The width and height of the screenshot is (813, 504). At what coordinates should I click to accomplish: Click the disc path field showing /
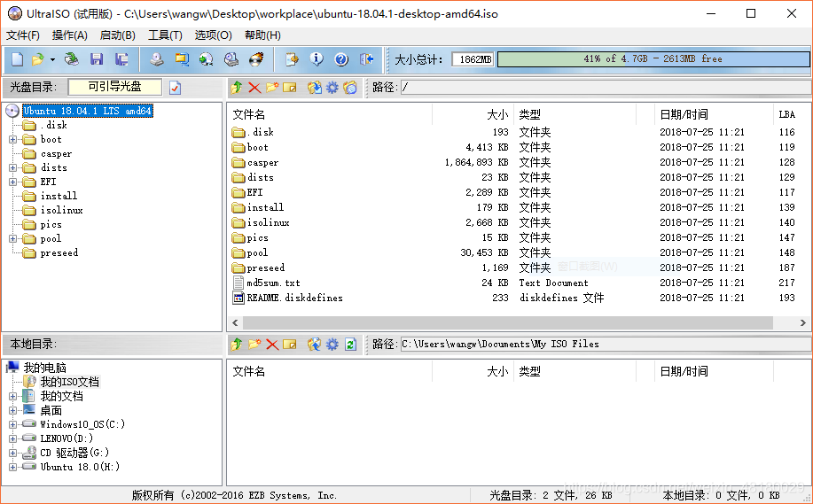(x=605, y=88)
